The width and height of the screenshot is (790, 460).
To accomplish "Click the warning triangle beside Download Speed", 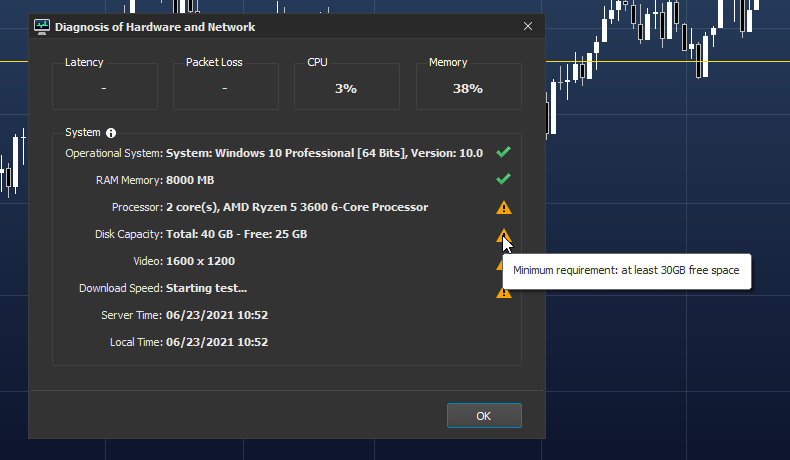I will (504, 293).
